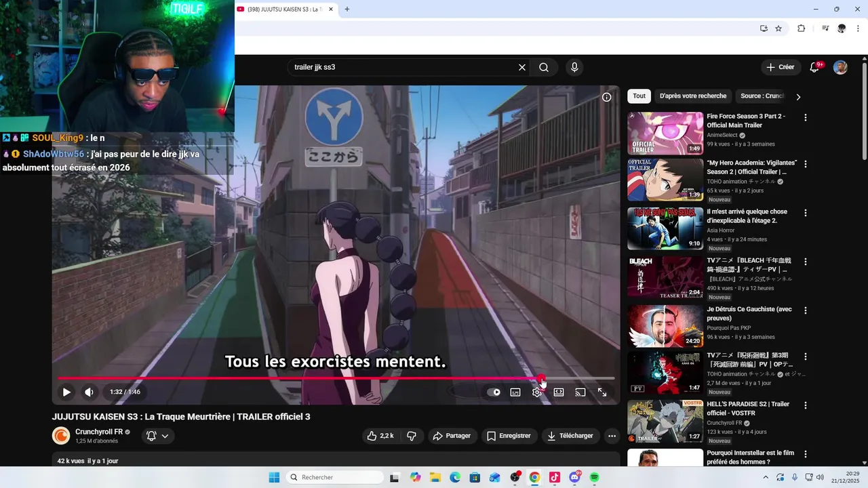Expand subscription notification bell dropdown
This screenshot has width=868, height=488.
pos(157,436)
